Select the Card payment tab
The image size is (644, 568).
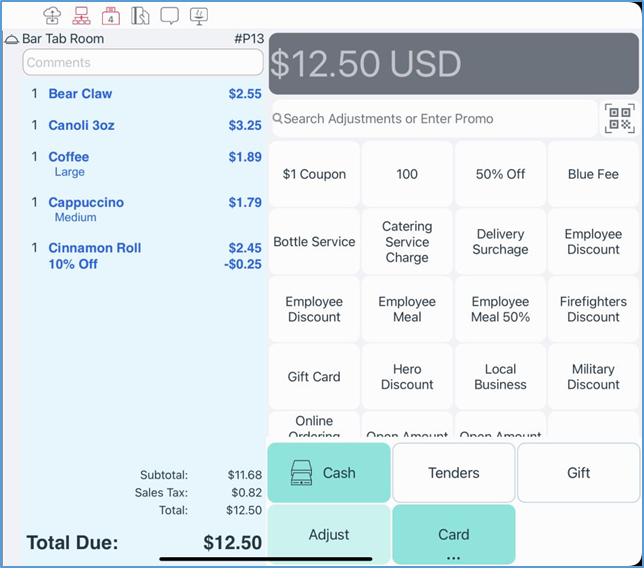453,534
